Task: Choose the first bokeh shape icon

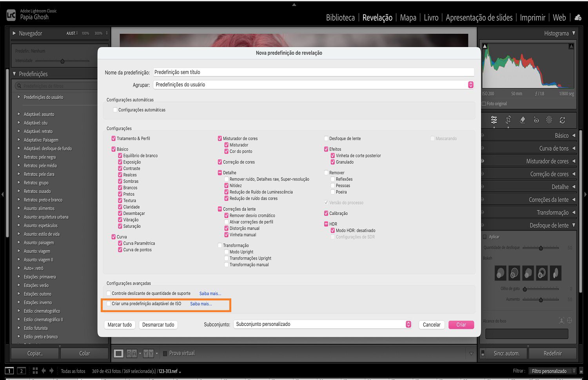Action: 501,273
